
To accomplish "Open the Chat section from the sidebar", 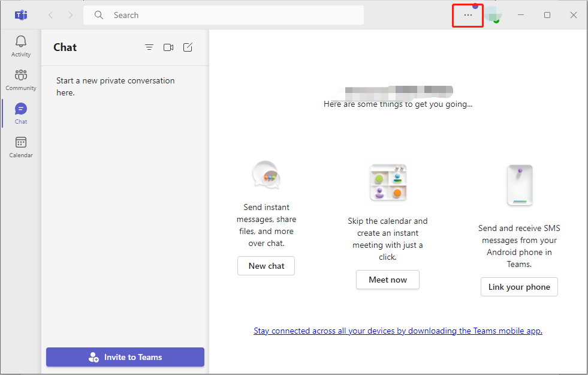I will coord(20,112).
